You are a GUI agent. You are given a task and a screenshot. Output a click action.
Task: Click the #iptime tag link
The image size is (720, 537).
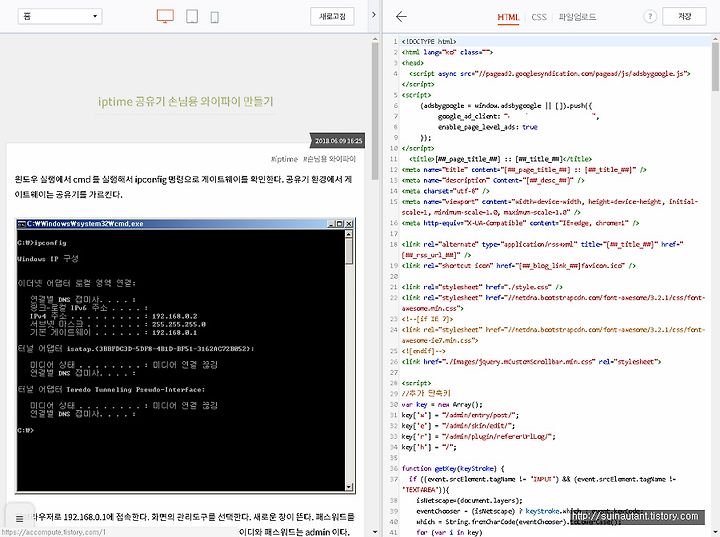[x=284, y=159]
